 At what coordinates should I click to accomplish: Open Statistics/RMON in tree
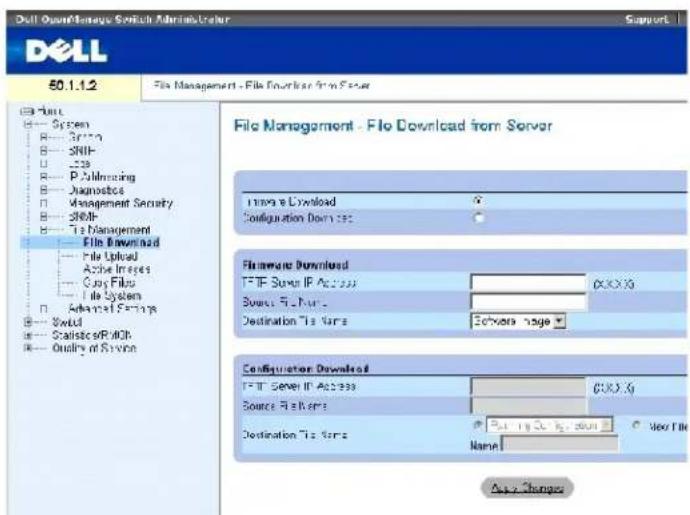pyautogui.click(x=92, y=335)
